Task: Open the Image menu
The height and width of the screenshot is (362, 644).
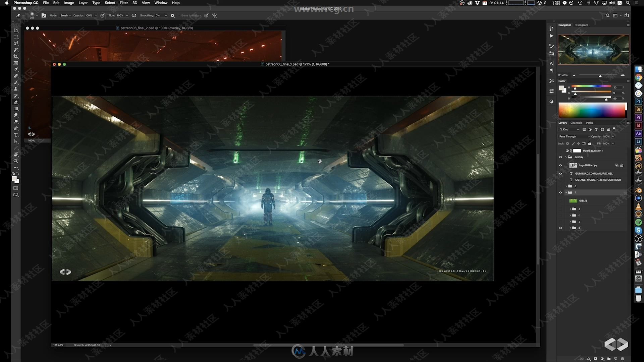Action: pos(69,3)
